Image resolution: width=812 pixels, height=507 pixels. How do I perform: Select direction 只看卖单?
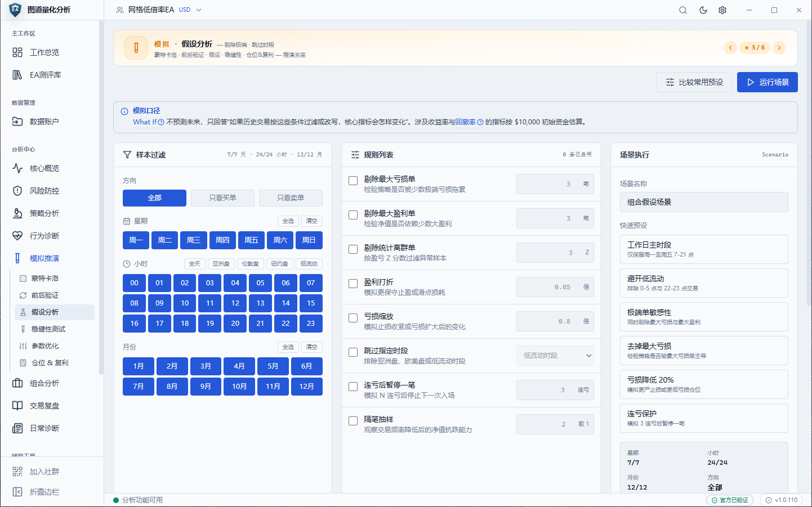291,198
